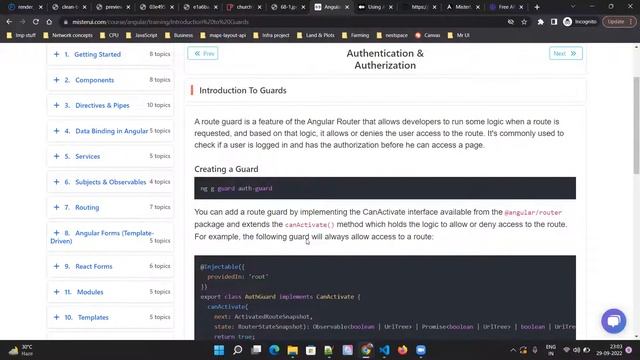Expand the Modules section

[x=110, y=292]
